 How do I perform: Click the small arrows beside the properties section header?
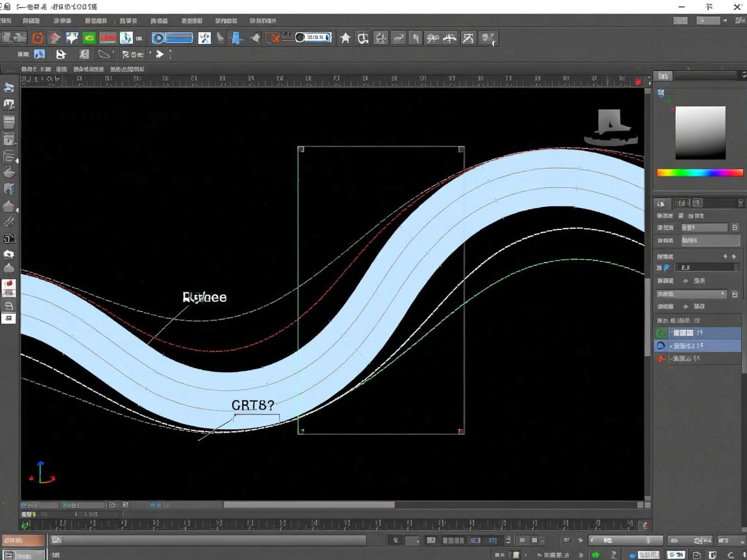click(x=729, y=257)
